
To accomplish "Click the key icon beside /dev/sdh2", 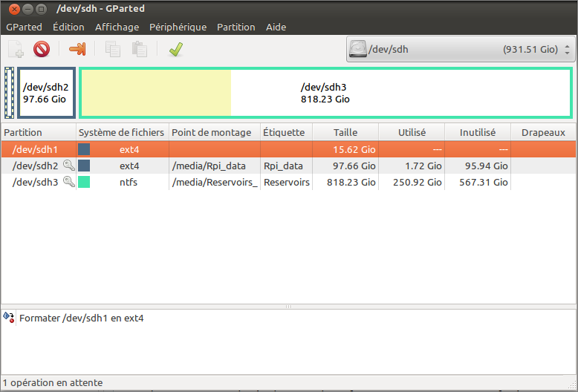I will pos(68,166).
